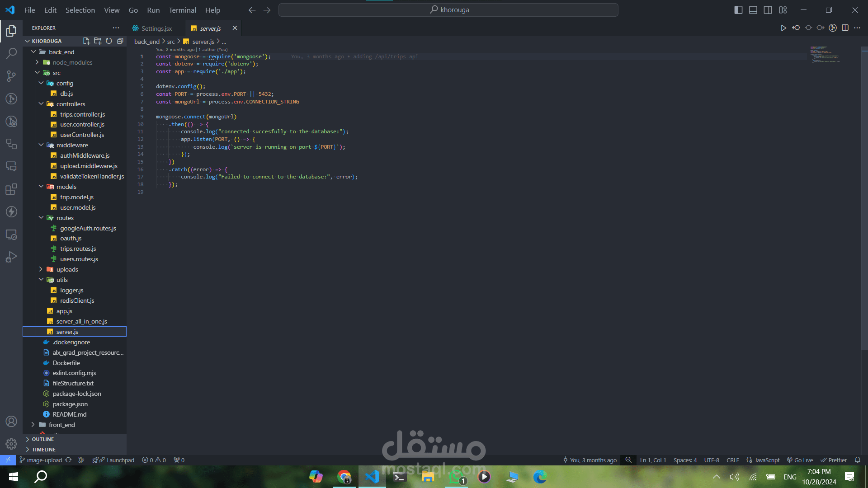Refresh the explorer with the refresh icon
The height and width of the screenshot is (488, 868).
click(x=109, y=41)
